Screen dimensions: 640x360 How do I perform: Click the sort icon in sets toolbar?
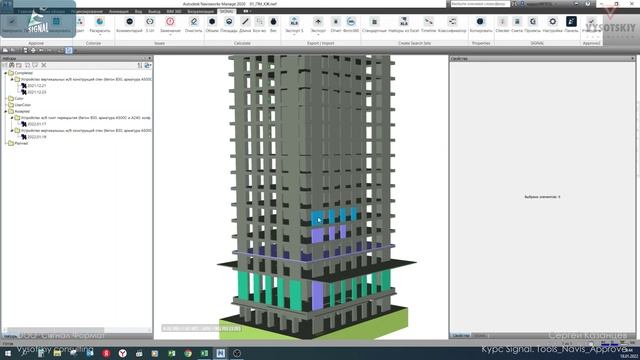pos(140,65)
